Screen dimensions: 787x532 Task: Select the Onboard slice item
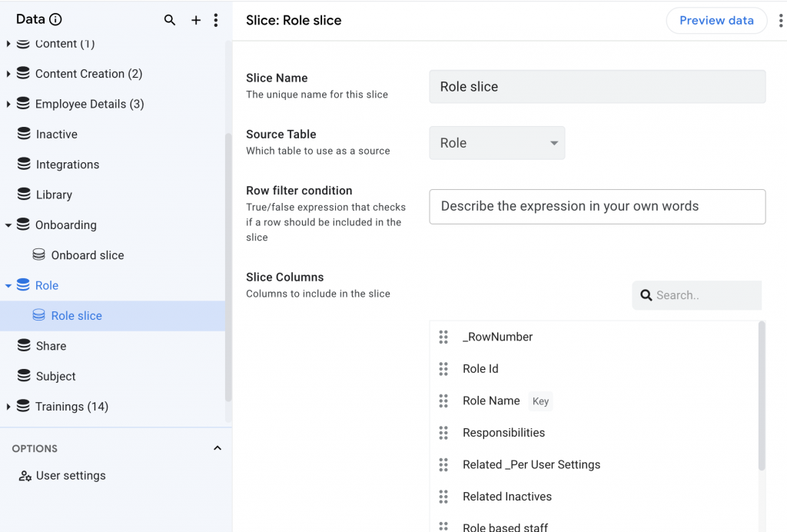87,255
